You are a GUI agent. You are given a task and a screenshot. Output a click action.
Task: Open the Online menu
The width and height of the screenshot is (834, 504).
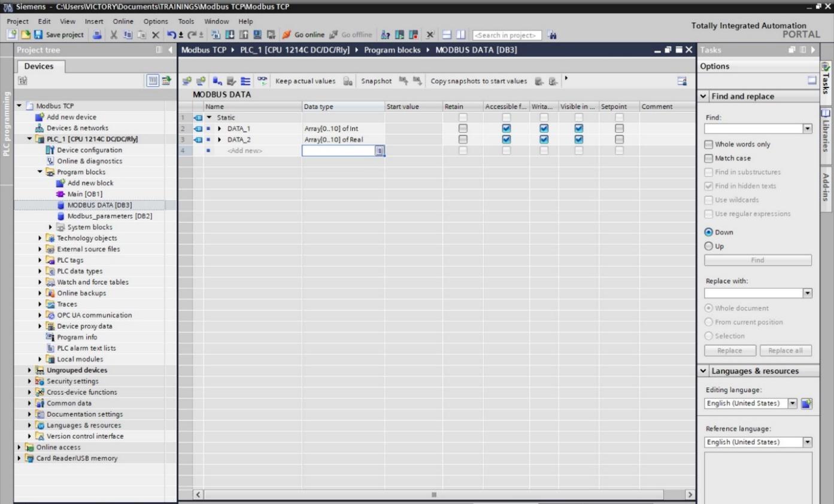click(122, 22)
